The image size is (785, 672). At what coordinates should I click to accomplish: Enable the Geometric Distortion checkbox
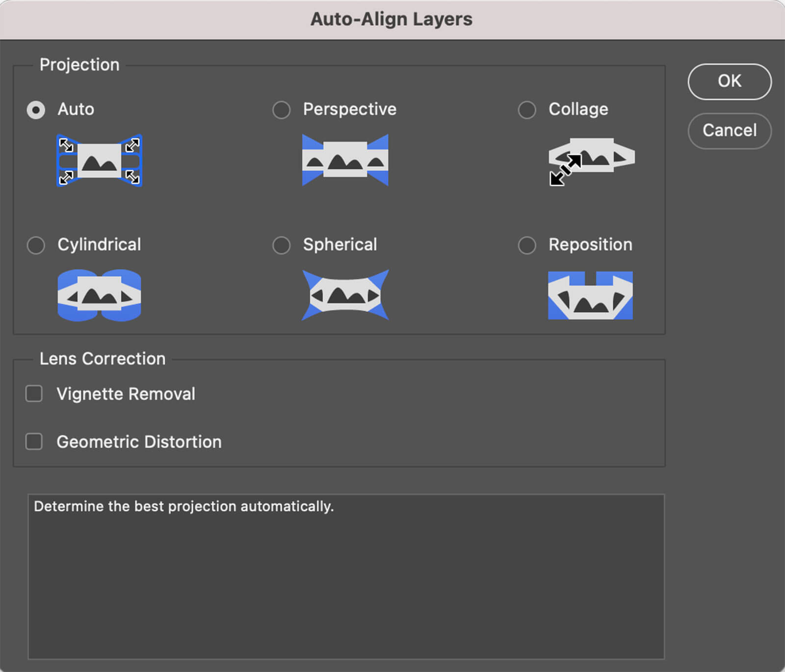(34, 441)
